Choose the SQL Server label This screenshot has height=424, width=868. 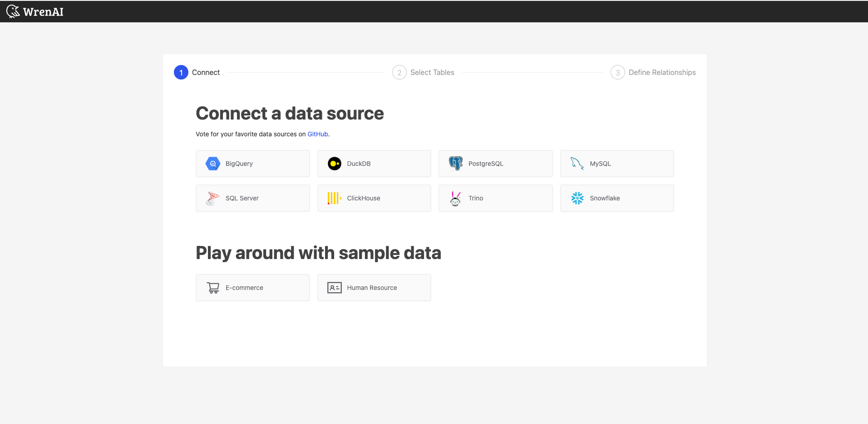(x=242, y=198)
